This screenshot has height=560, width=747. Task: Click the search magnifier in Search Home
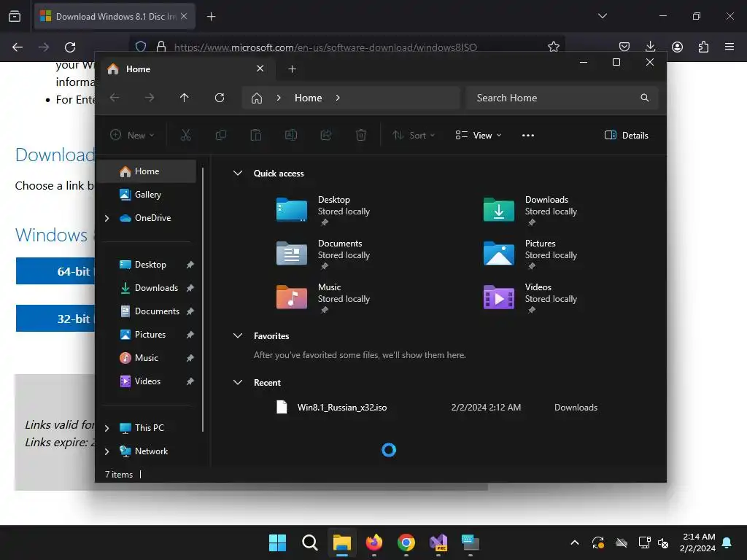pos(645,98)
